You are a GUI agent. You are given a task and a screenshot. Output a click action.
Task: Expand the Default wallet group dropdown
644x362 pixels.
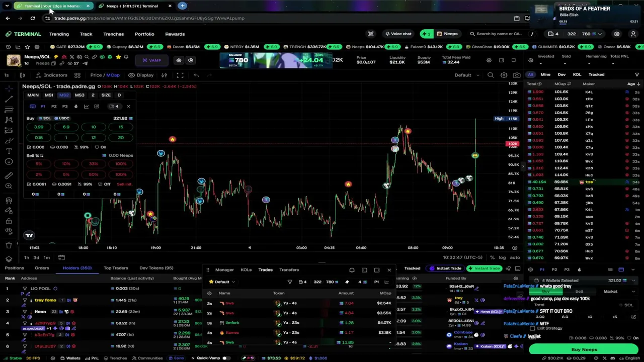(x=222, y=282)
